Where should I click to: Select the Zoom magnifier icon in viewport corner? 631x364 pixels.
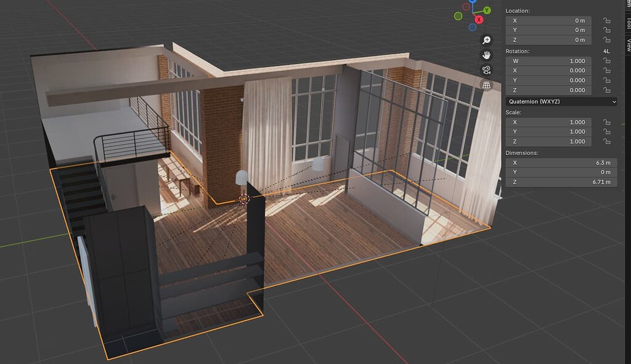[x=486, y=40]
